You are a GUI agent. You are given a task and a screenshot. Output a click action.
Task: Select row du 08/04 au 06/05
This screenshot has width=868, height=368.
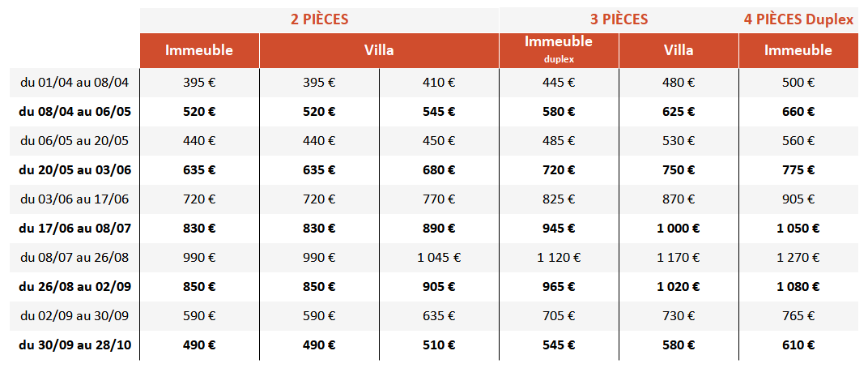coord(434,112)
